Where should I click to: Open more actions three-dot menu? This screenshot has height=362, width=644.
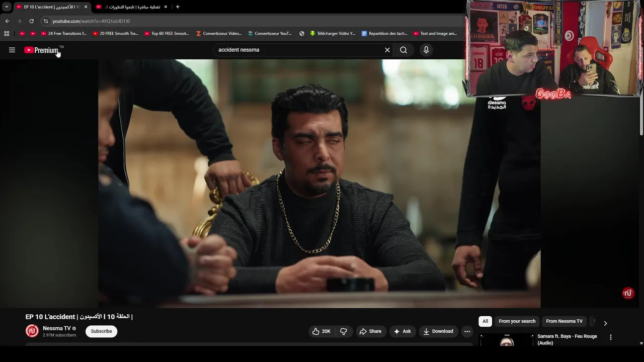467,331
